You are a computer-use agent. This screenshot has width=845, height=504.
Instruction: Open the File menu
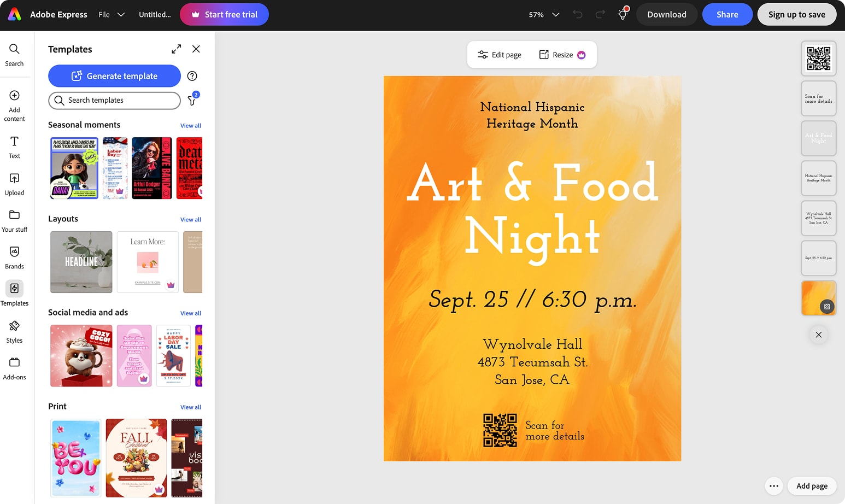[104, 15]
